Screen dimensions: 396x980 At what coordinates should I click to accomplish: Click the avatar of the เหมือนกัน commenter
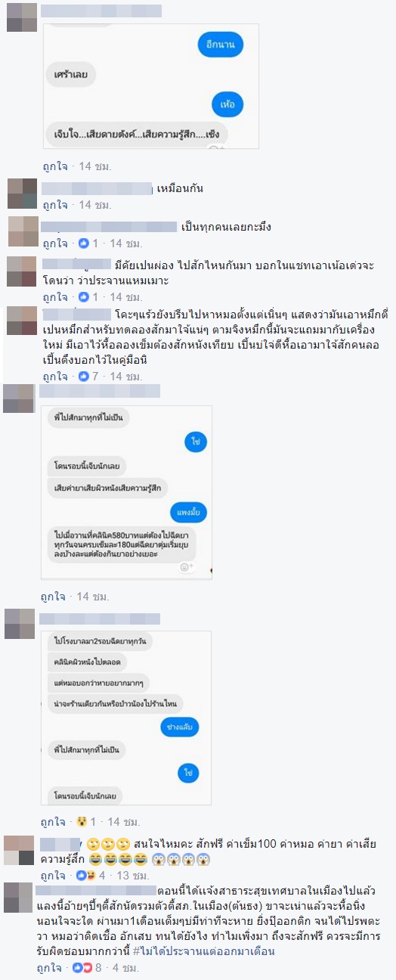pos(22,194)
